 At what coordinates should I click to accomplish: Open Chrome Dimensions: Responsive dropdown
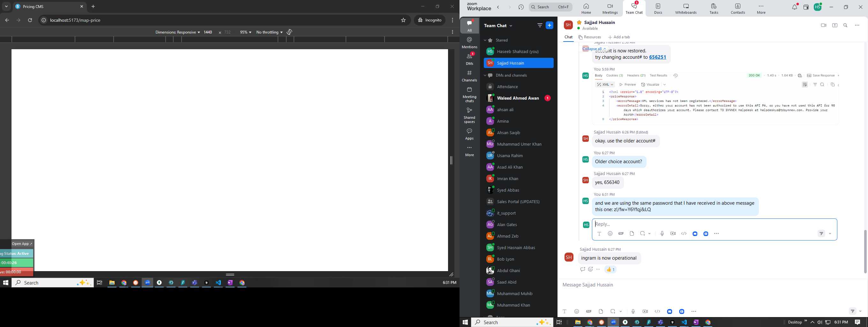(177, 32)
